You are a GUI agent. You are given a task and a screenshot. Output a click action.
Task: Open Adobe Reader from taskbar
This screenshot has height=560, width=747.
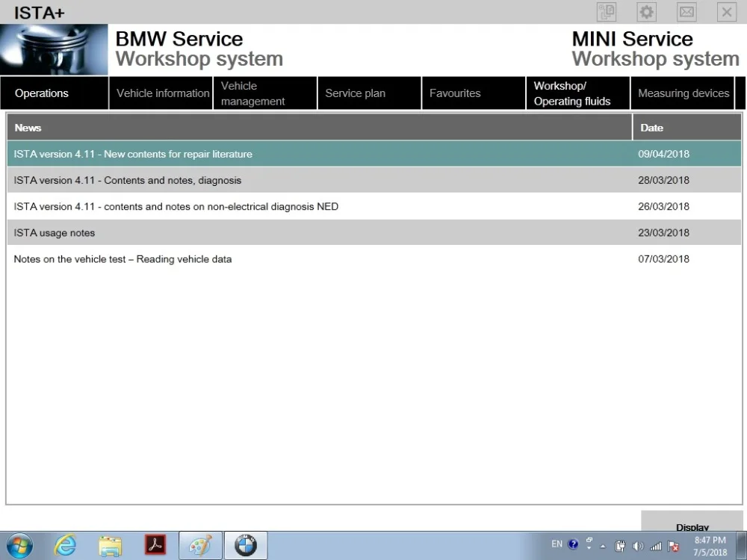(155, 545)
